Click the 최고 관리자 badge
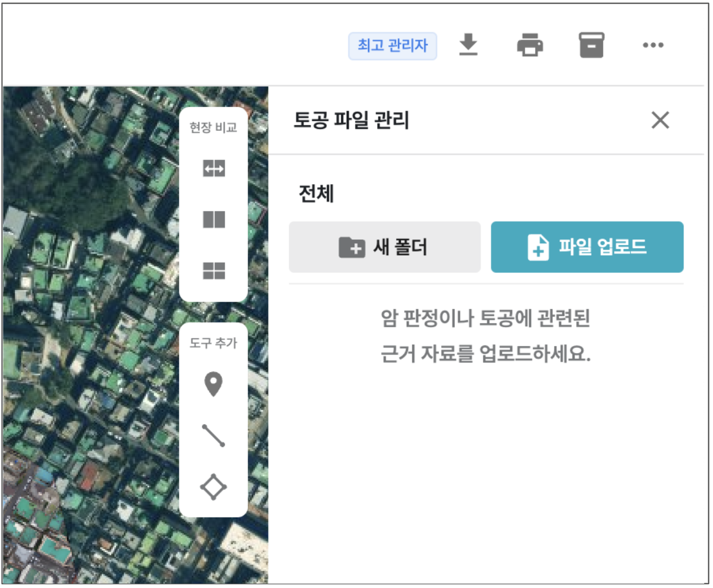Image resolution: width=713 pixels, height=588 pixels. (x=392, y=45)
